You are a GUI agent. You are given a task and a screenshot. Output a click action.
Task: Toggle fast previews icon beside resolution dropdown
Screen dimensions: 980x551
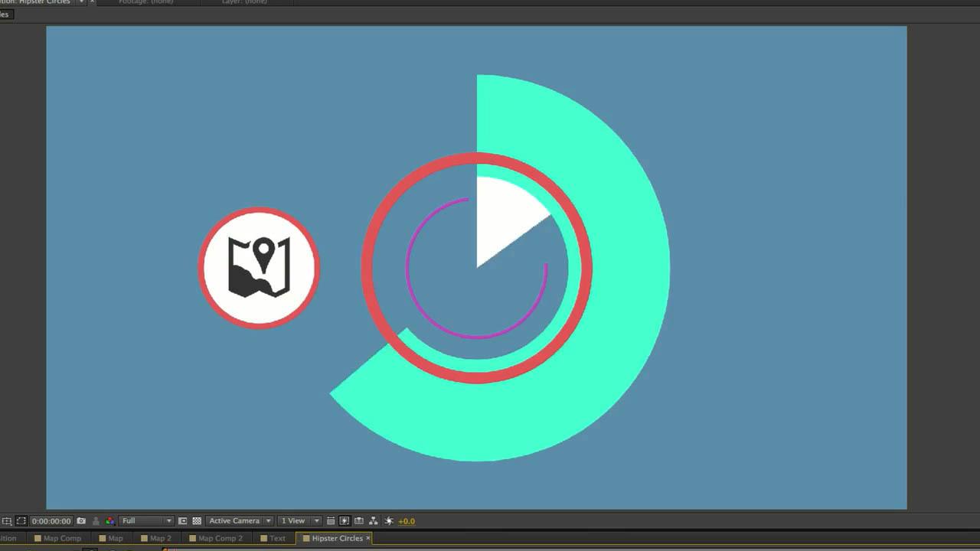[x=182, y=520]
